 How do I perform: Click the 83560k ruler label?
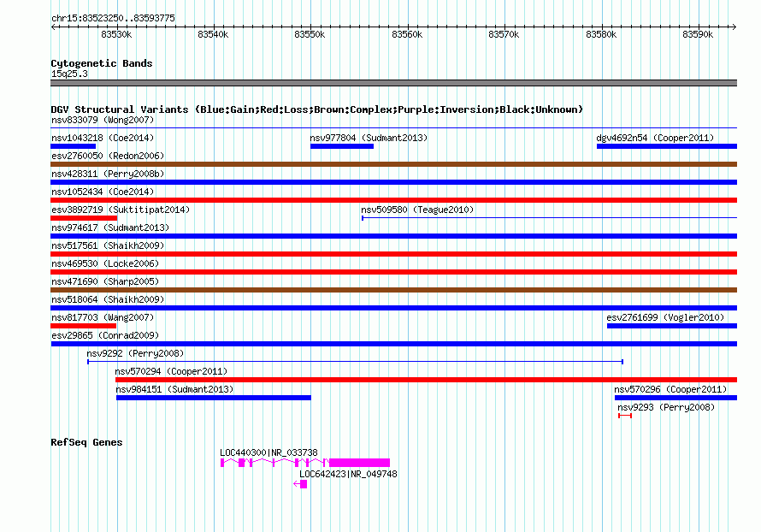point(407,34)
